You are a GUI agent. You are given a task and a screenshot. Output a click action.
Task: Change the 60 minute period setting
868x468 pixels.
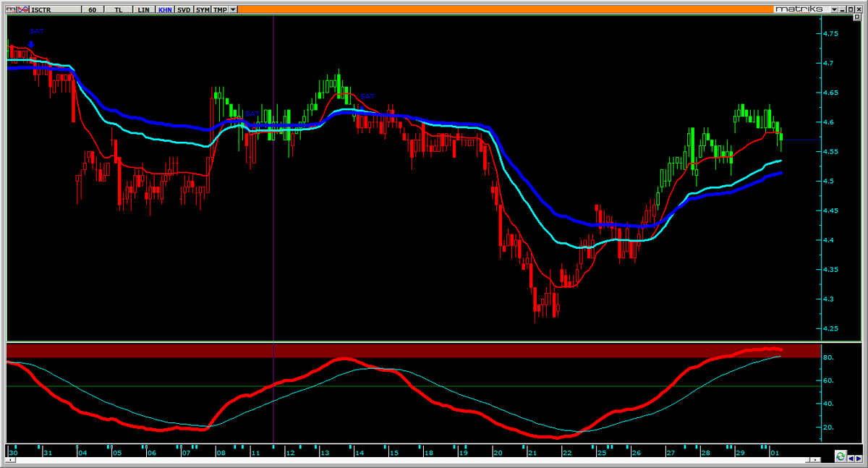[x=93, y=9]
